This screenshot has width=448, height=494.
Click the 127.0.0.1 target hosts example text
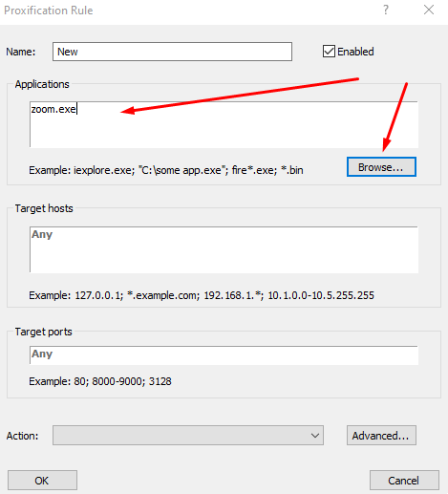coord(98,295)
